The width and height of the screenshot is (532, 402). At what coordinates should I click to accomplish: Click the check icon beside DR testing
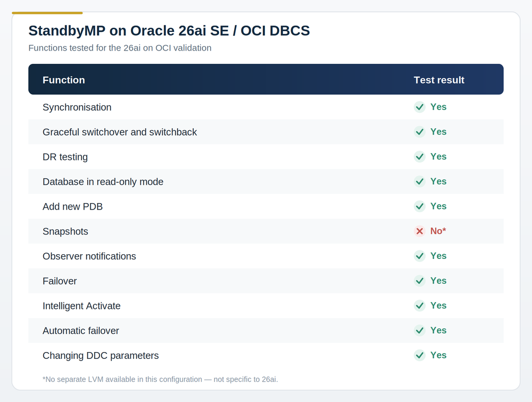tap(420, 156)
